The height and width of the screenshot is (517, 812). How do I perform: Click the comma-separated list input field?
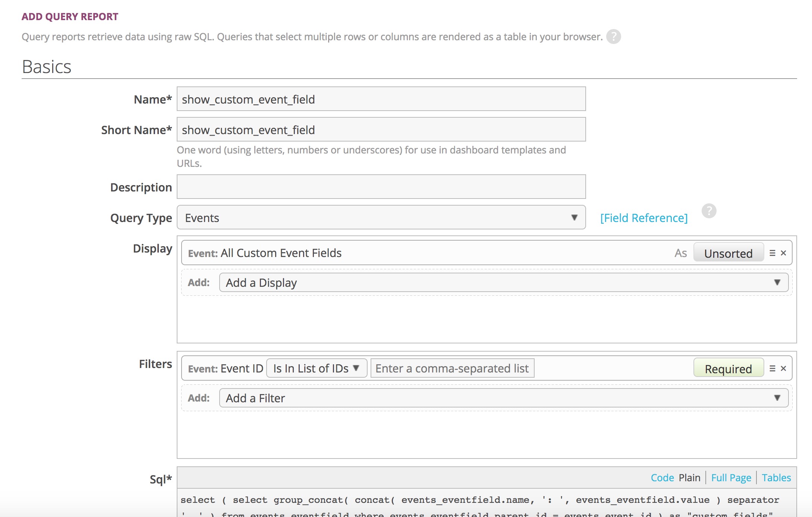[452, 368]
